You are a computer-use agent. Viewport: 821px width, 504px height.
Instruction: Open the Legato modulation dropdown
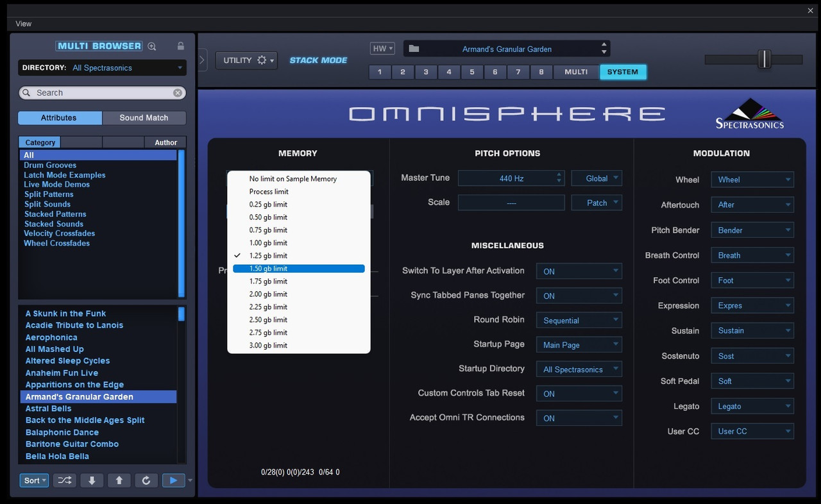pyautogui.click(x=752, y=406)
